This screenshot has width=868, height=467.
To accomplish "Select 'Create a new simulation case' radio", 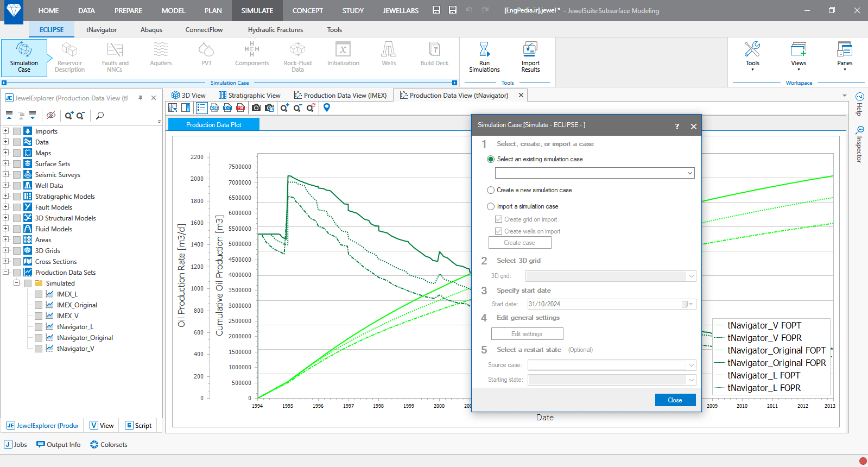I will [491, 190].
